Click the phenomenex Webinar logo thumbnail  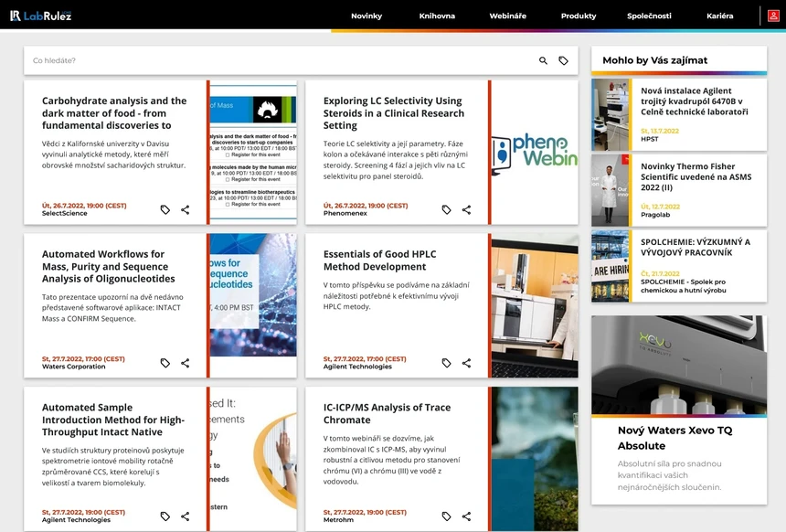535,152
